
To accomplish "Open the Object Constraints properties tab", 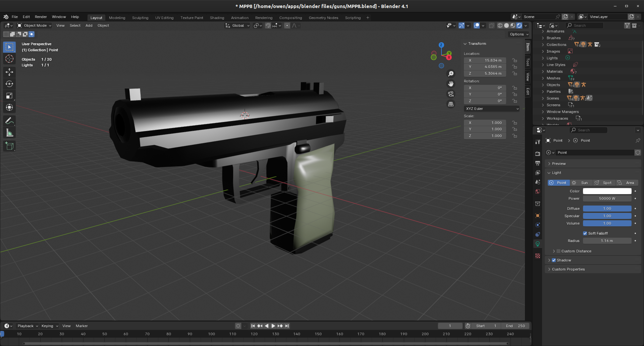I will pyautogui.click(x=538, y=234).
